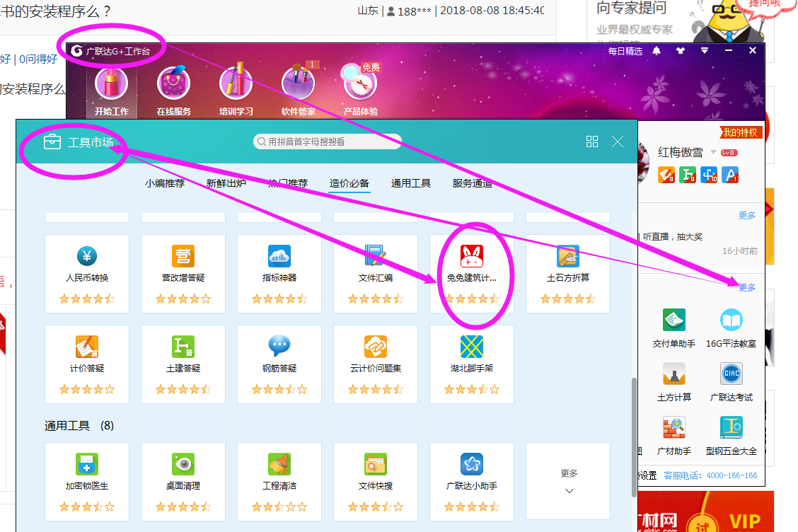Click the 听直播，抽大奖 notice

point(672,237)
